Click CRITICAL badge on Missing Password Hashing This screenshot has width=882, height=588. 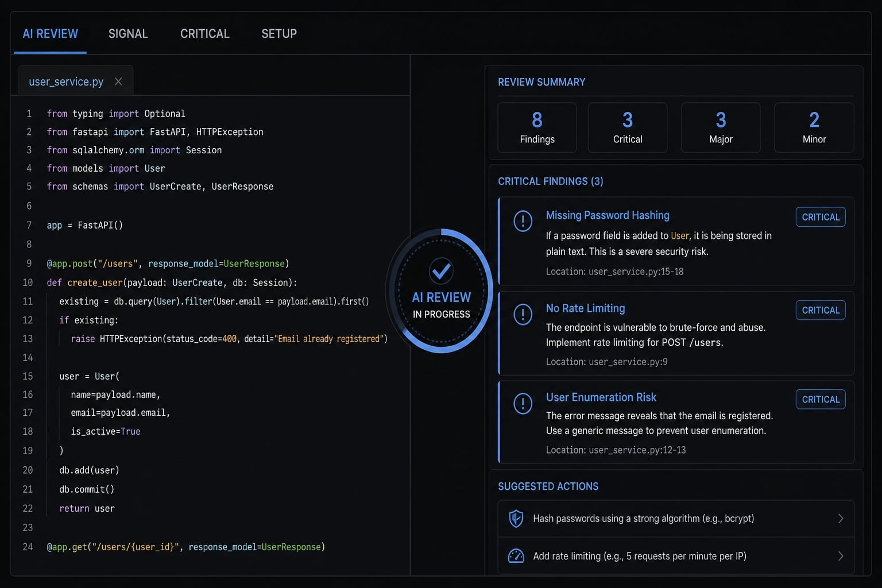(x=821, y=217)
